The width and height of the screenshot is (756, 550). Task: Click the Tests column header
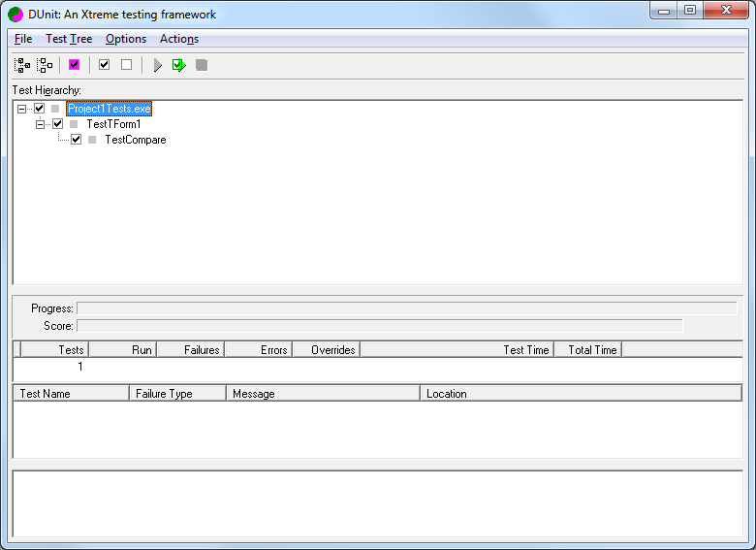[x=55, y=350]
